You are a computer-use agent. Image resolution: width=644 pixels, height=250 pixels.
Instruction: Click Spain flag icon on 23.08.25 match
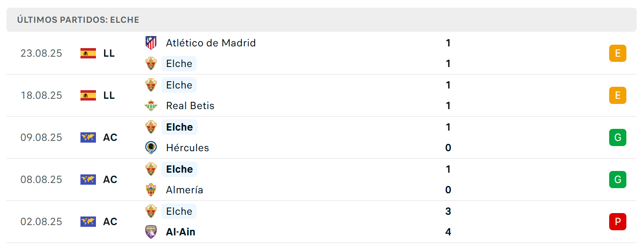(88, 53)
